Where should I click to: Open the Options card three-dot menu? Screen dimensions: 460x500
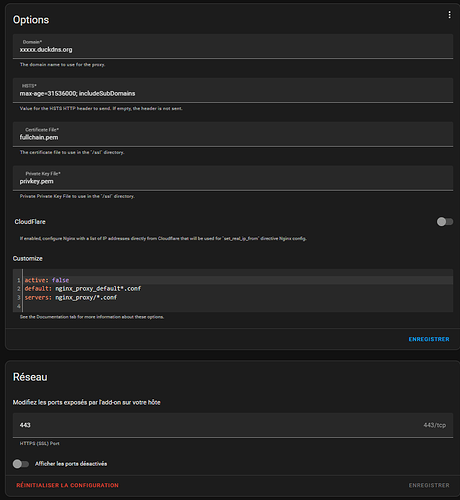point(449,15)
